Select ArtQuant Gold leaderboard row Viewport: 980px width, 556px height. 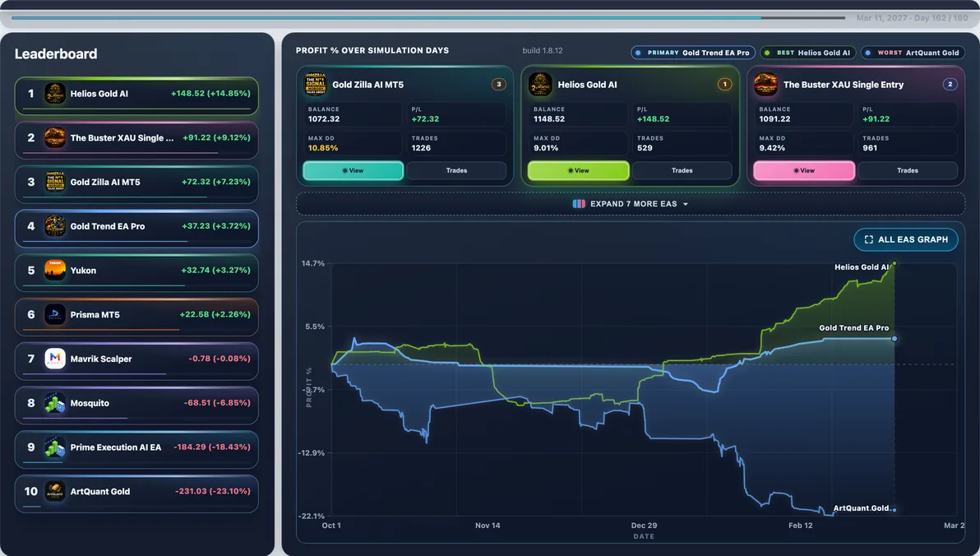pos(136,493)
